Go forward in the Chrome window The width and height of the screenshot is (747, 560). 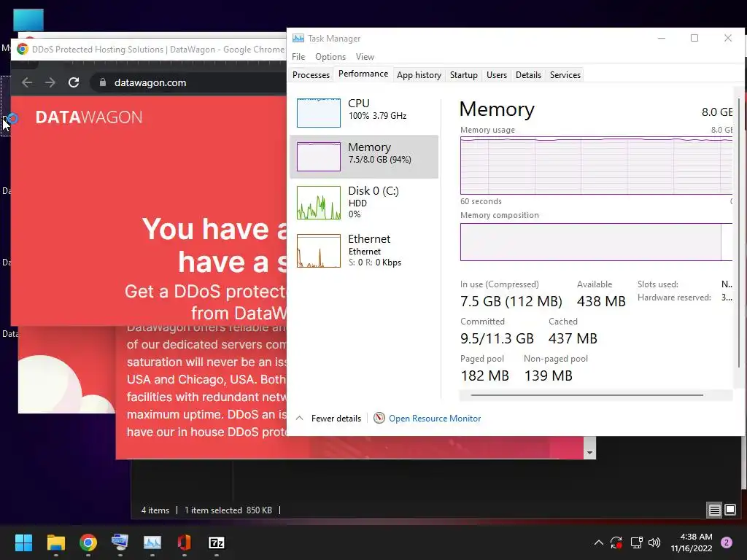[x=50, y=82]
